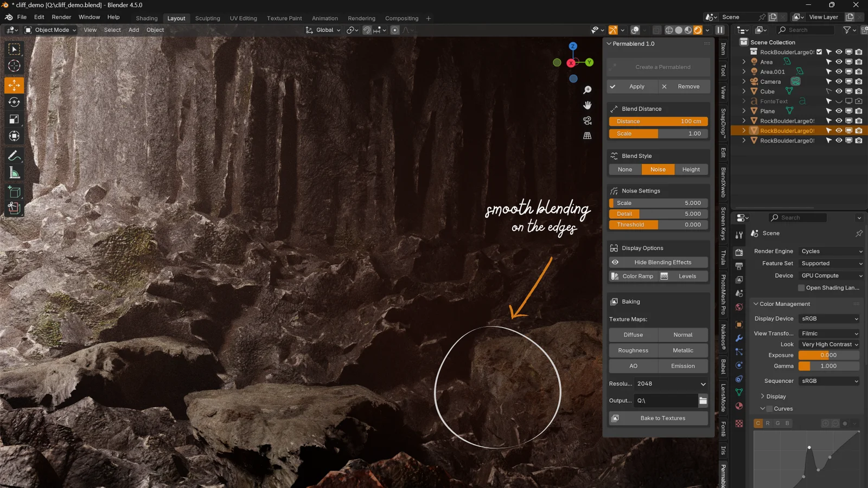
Task: Switch to the Sculpting workspace tab
Action: tap(207, 18)
